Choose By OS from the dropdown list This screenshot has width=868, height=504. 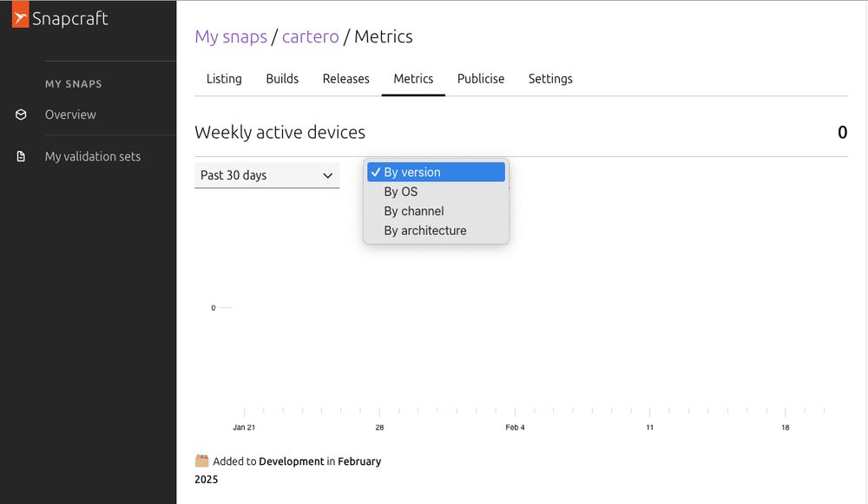(401, 192)
